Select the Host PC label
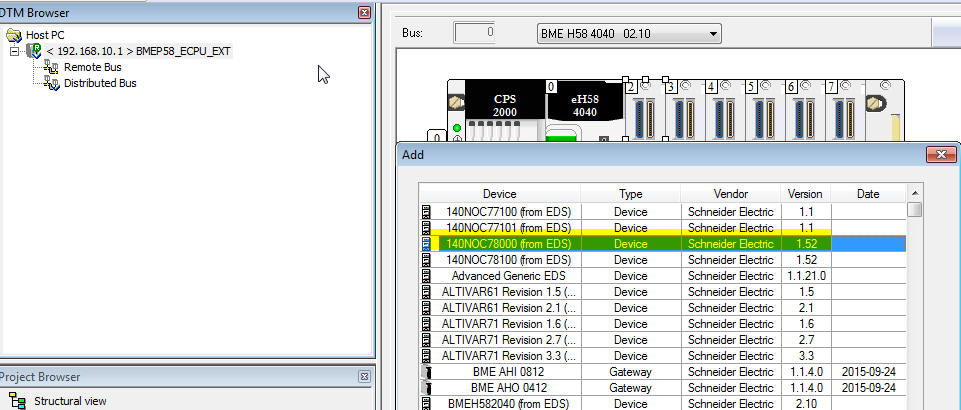This screenshot has height=410, width=961. pyautogui.click(x=45, y=36)
